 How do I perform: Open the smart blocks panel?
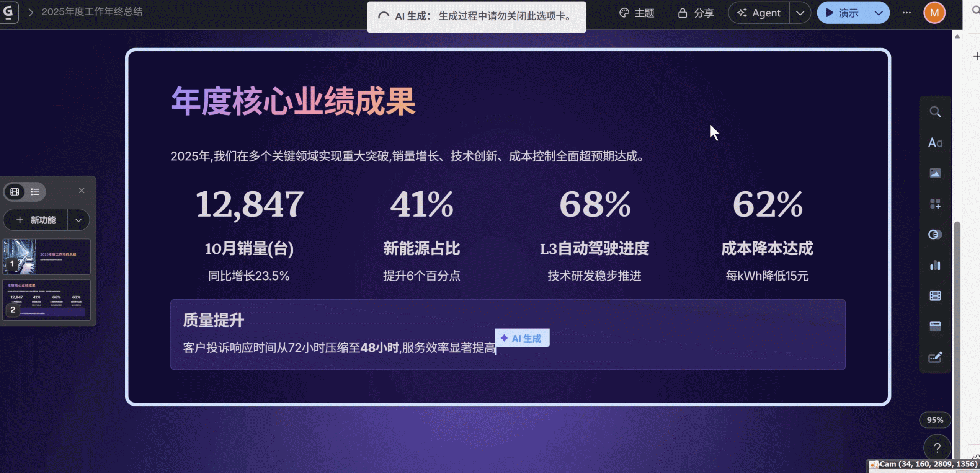(935, 204)
